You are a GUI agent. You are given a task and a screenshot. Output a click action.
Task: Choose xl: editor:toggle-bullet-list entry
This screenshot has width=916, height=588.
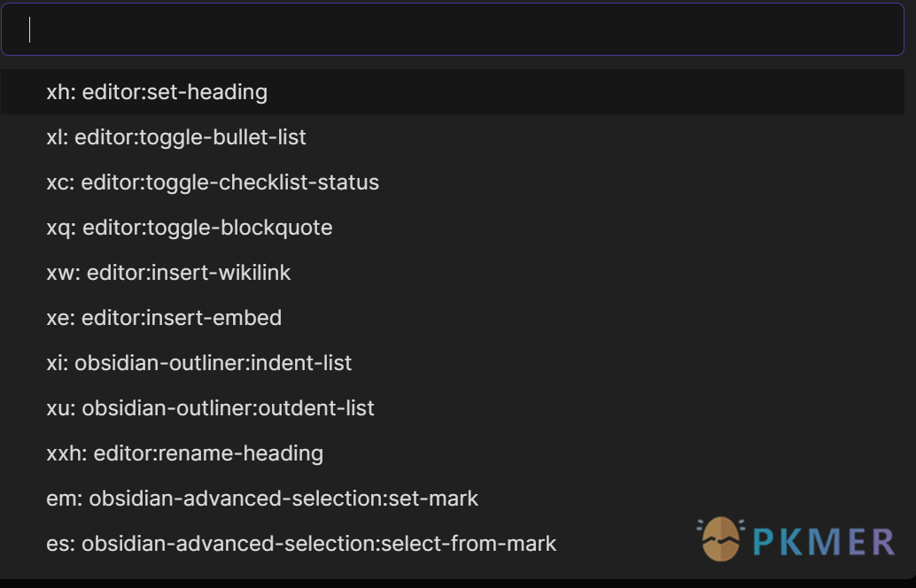pyautogui.click(x=453, y=137)
